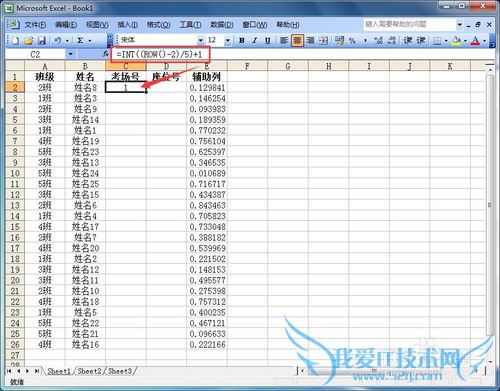Open the 格式(O) menu
The width and height of the screenshot is (500, 391).
tap(159, 25)
